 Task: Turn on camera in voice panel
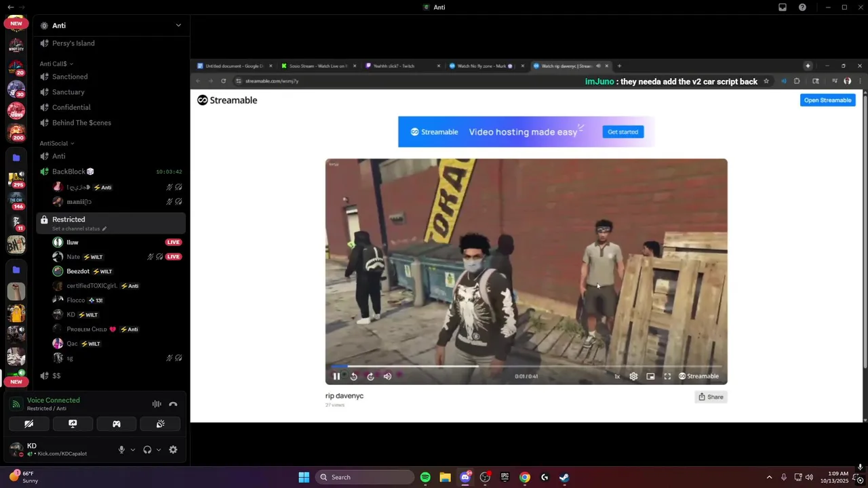(28, 424)
